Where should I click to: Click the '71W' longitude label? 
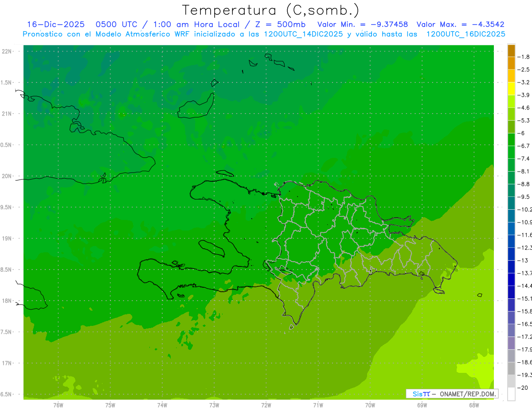pyautogui.click(x=318, y=405)
